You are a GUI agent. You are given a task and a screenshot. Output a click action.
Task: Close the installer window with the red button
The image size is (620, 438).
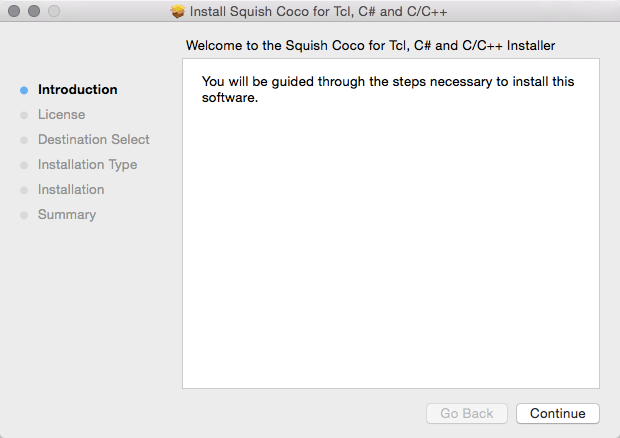point(14,12)
